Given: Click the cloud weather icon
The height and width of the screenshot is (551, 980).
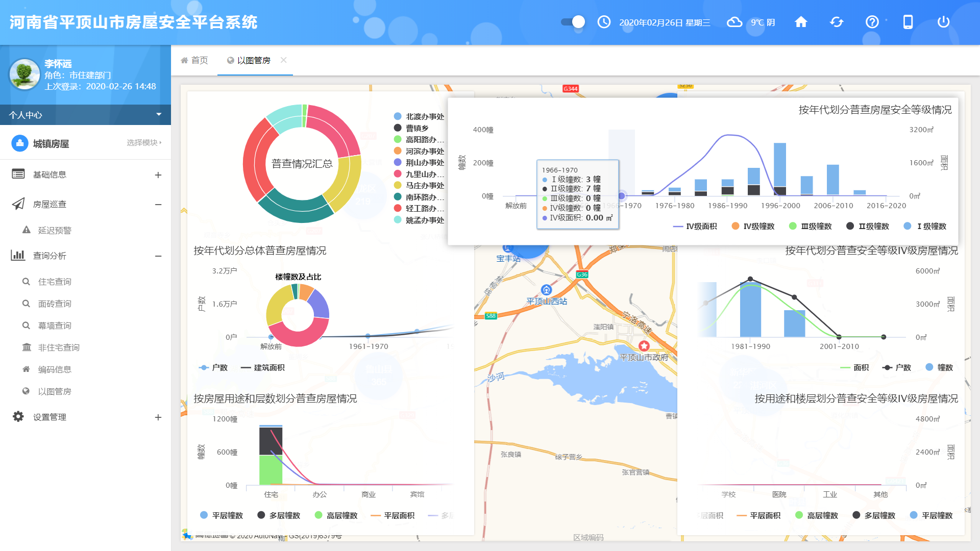Looking at the screenshot, I should click(734, 22).
